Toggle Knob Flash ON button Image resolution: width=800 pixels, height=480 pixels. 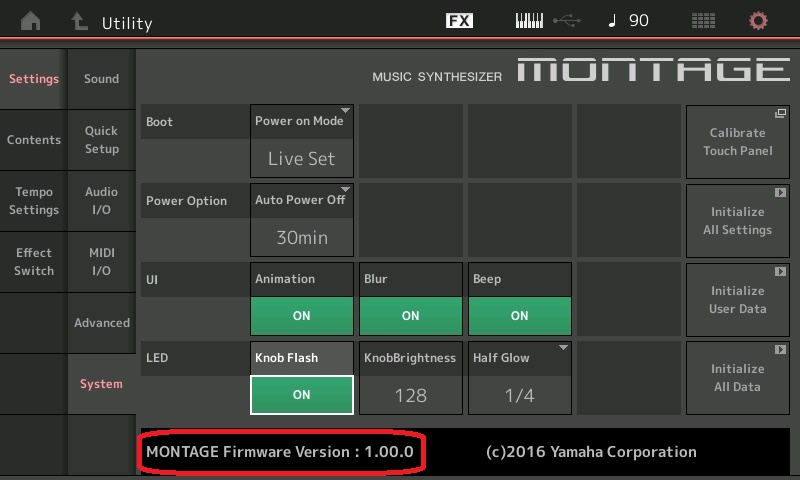301,394
